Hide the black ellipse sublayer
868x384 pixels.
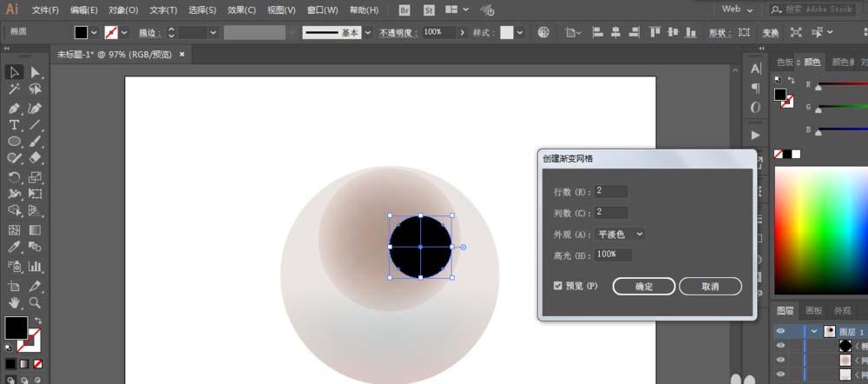pyautogui.click(x=780, y=346)
